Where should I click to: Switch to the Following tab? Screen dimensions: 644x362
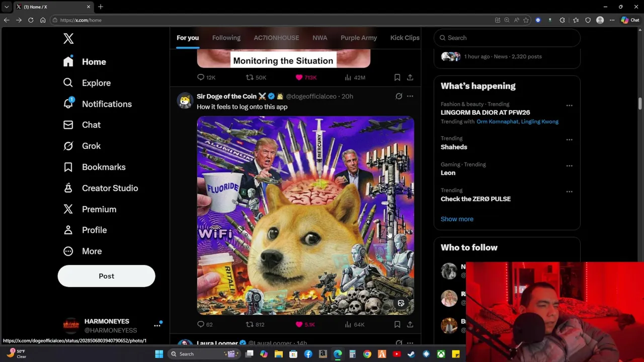[226, 38]
